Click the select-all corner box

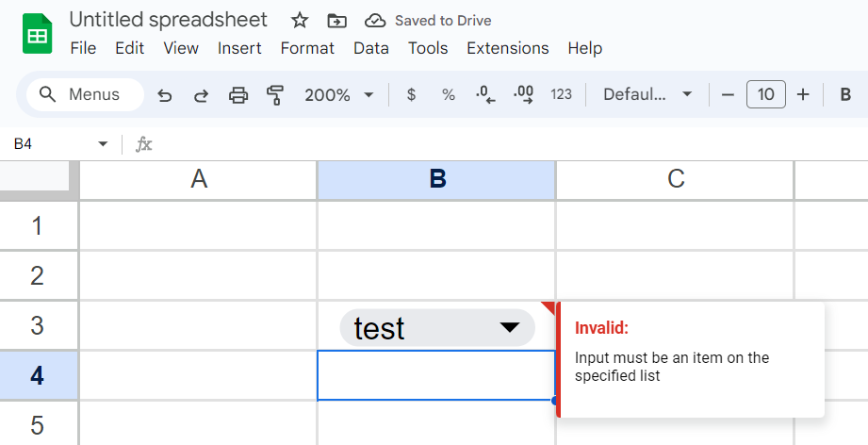coord(39,179)
